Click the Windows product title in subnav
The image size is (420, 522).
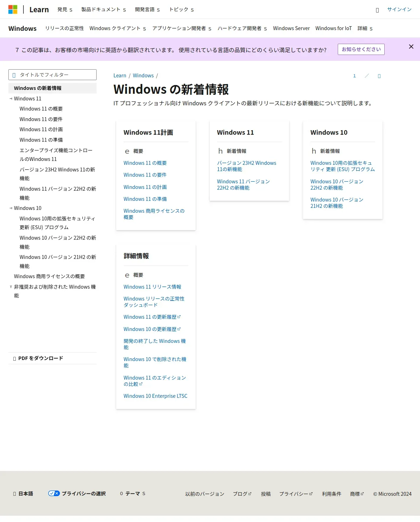pyautogui.click(x=22, y=28)
